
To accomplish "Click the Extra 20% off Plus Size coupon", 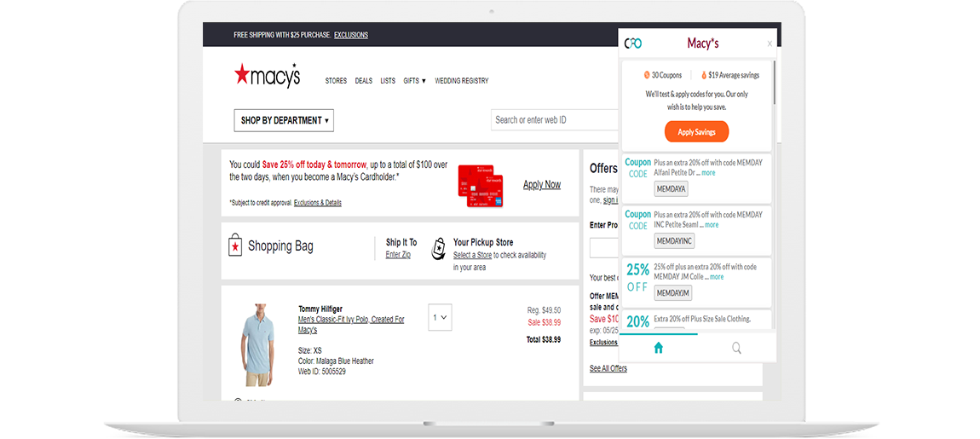I will (696, 320).
